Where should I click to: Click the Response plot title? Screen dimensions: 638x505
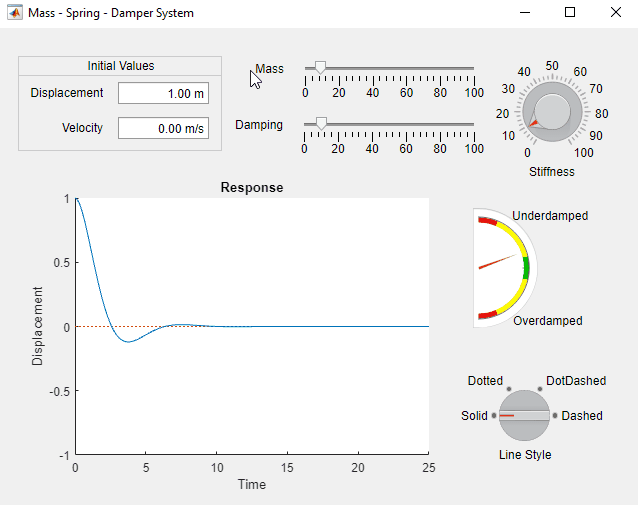(x=251, y=187)
